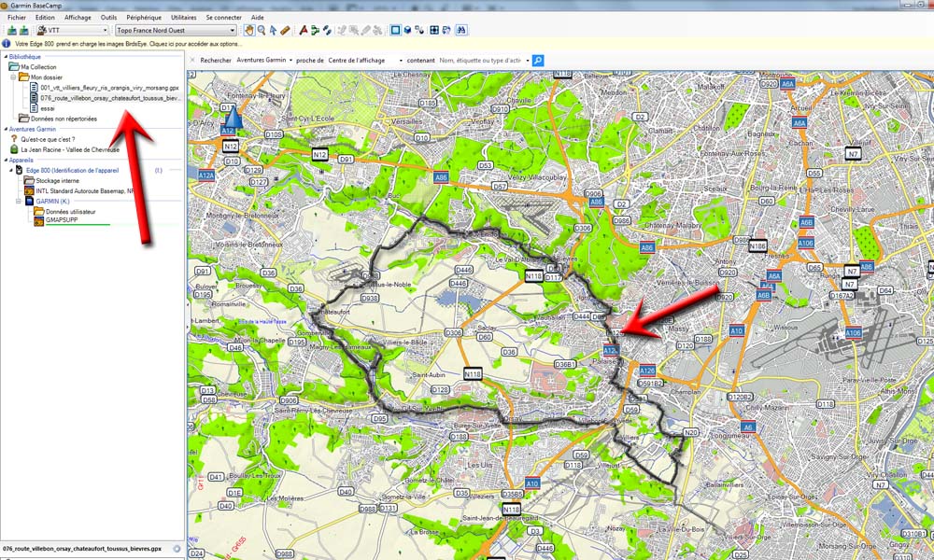Viewport: 934px width, 560px height.
Task: Select the Pan hand tool
Action: point(249,31)
